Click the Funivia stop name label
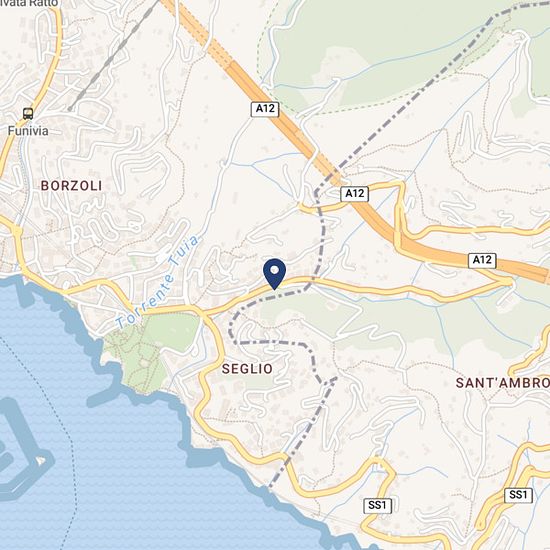The height and width of the screenshot is (550, 550). [28, 131]
